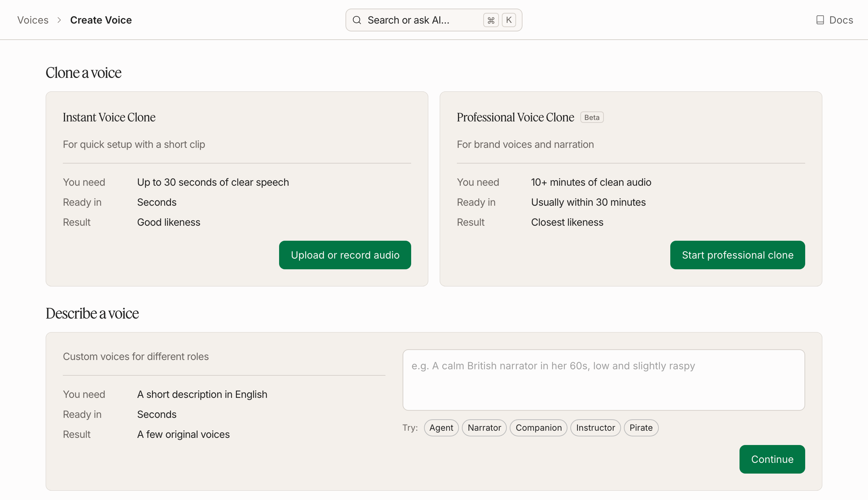Open the Docs link
The image size is (868, 500).
(835, 20)
